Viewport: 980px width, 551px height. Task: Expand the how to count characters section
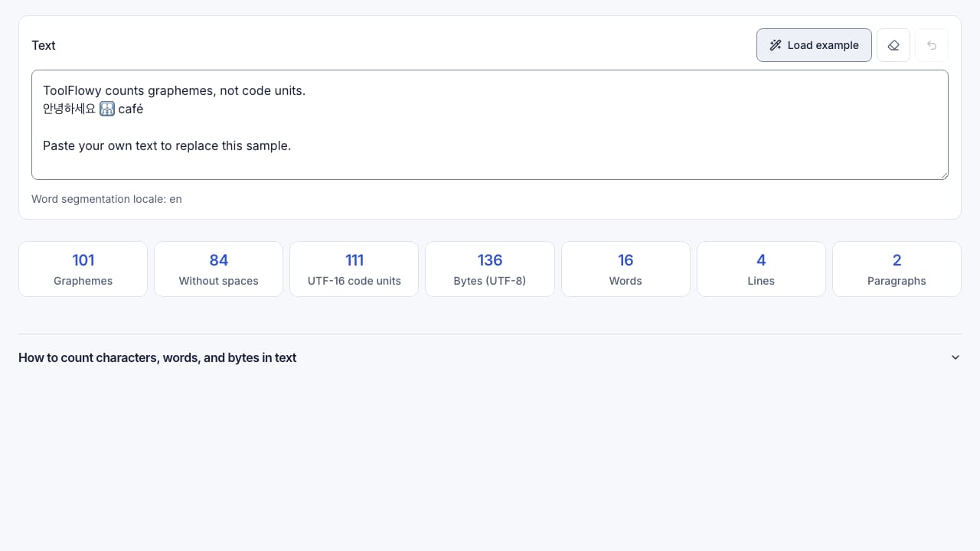(x=490, y=357)
